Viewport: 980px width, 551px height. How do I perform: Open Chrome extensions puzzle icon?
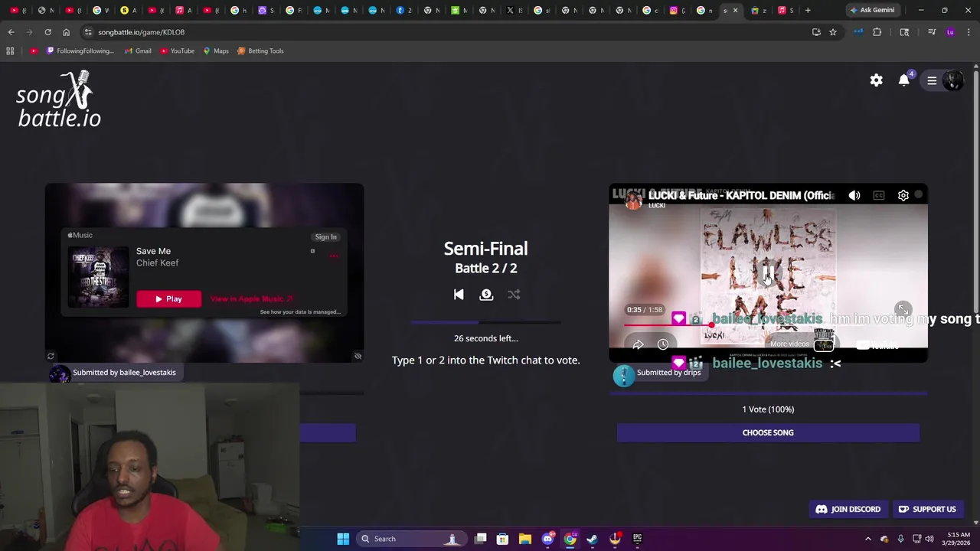(x=877, y=32)
